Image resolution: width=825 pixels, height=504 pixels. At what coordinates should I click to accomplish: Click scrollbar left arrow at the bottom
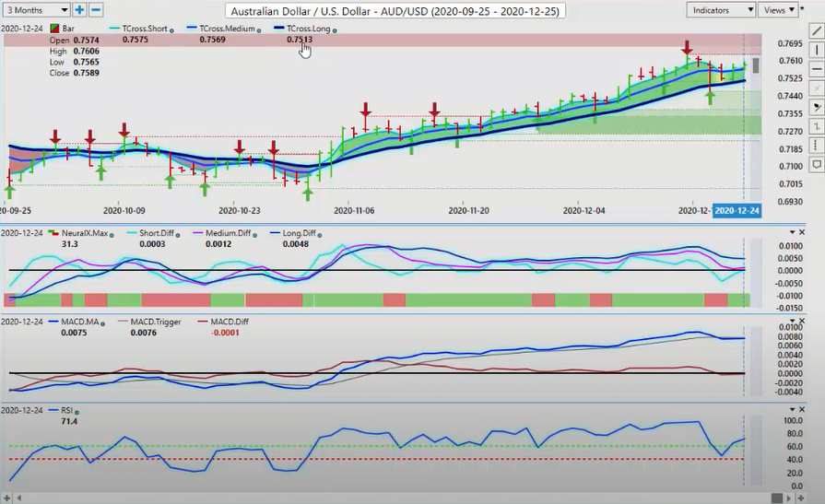[19, 498]
